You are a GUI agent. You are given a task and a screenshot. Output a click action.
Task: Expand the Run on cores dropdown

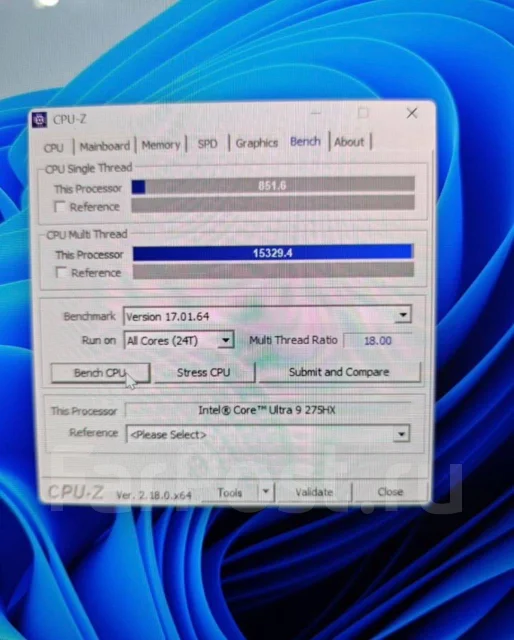[179, 340]
